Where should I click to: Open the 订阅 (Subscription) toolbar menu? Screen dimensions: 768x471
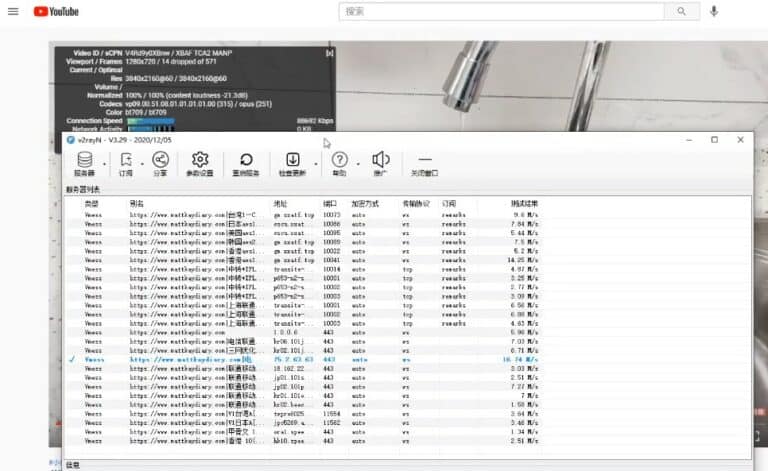(x=126, y=163)
